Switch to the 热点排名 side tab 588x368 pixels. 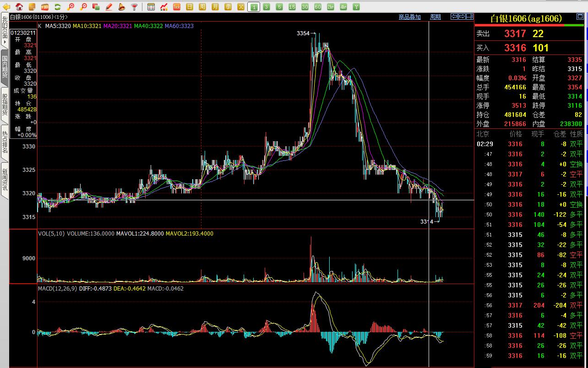click(x=5, y=142)
